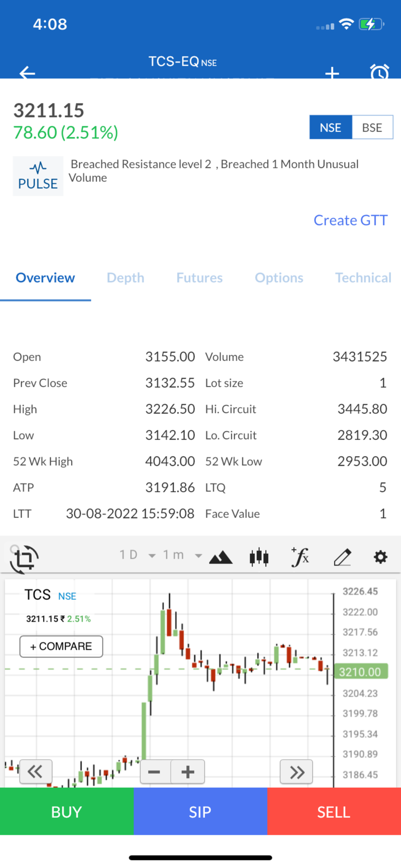Open chart settings gear
Viewport: 401px width, 868px height.
click(381, 557)
